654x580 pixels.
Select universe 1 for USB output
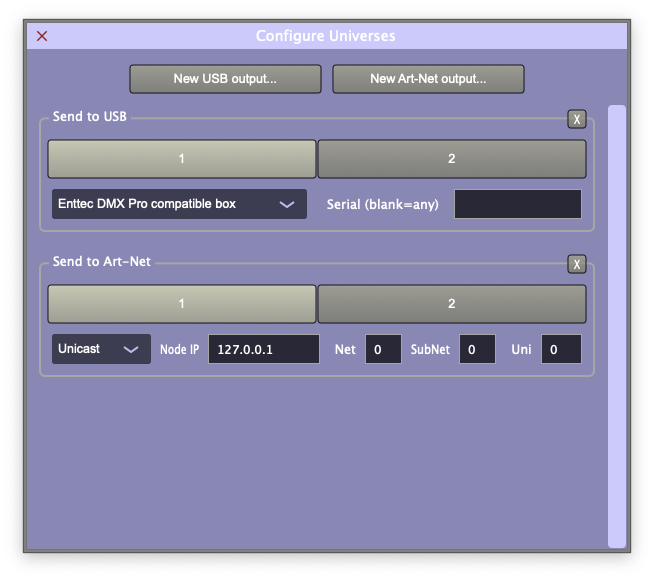[182, 159]
